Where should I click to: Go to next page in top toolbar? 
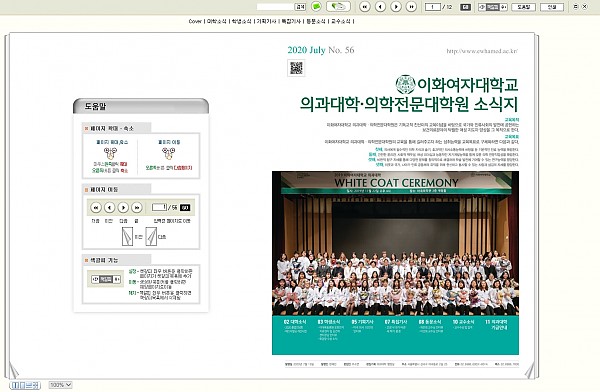pos(396,7)
